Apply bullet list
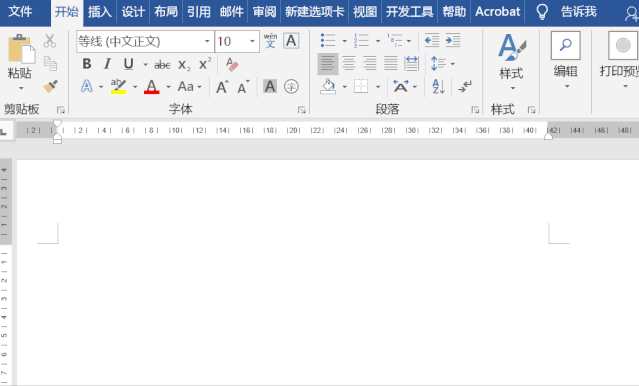This screenshot has width=639, height=386. [328, 41]
